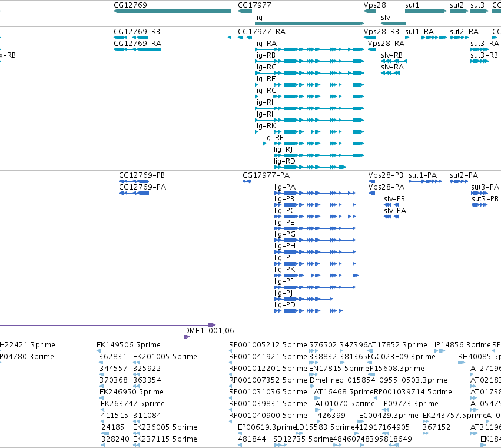The height and width of the screenshot is (448, 501).
Task: Select transcript lig-RF label
Action: (x=273, y=138)
